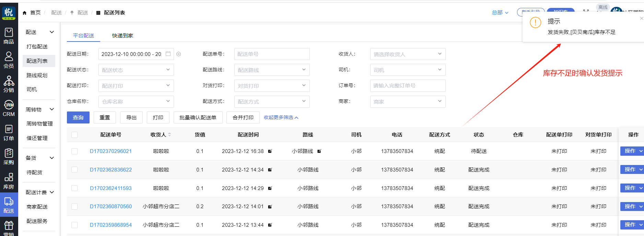Screen dimensions: 644x236
Task: Open the 配送路线 dropdown
Action: point(272,70)
